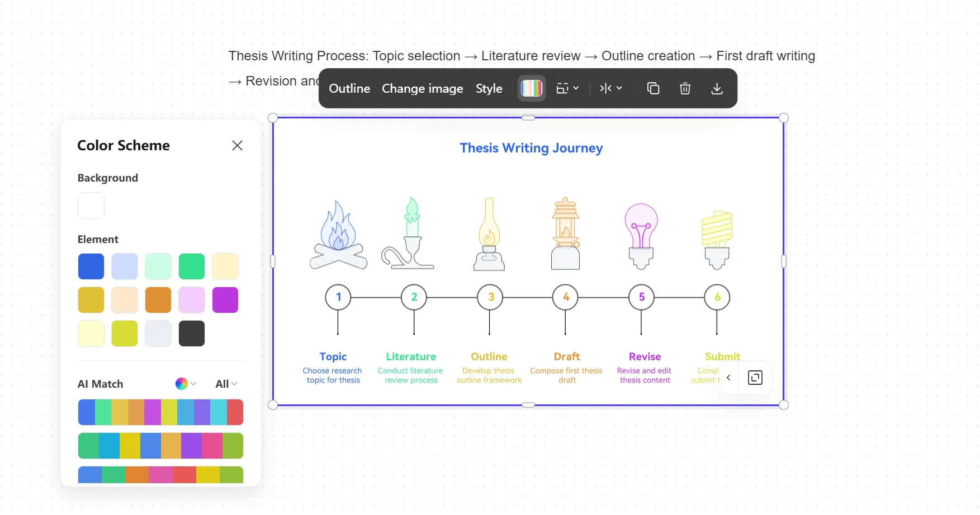Image resolution: width=980 pixels, height=515 pixels.
Task: Open the Outline menu item
Action: point(349,88)
